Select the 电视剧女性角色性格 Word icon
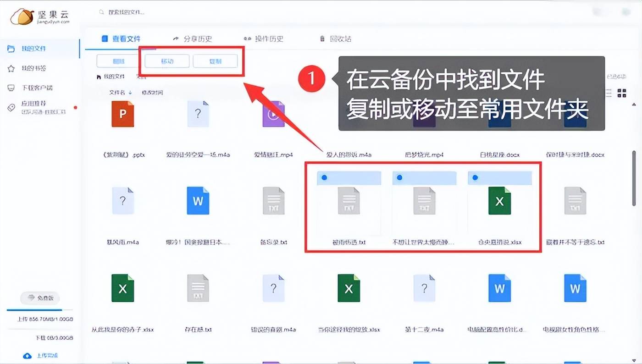This screenshot has width=642, height=364. coord(575,288)
